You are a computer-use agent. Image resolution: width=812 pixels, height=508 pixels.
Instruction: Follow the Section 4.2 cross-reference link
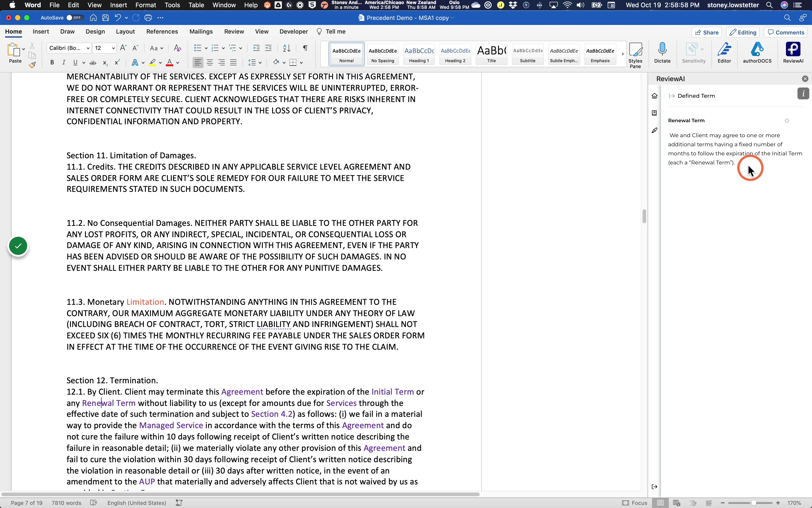click(x=272, y=414)
